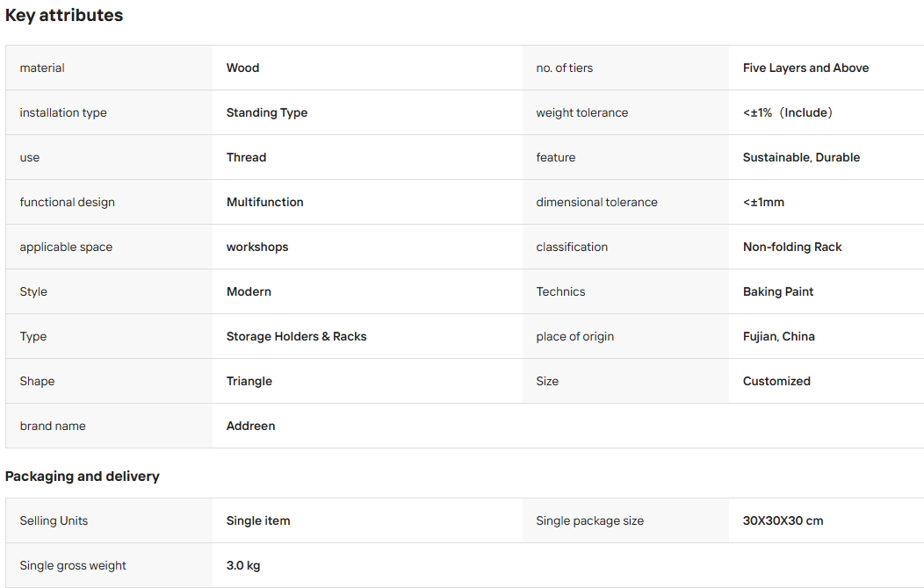Click the Modern style value
924x588 pixels.
click(249, 291)
